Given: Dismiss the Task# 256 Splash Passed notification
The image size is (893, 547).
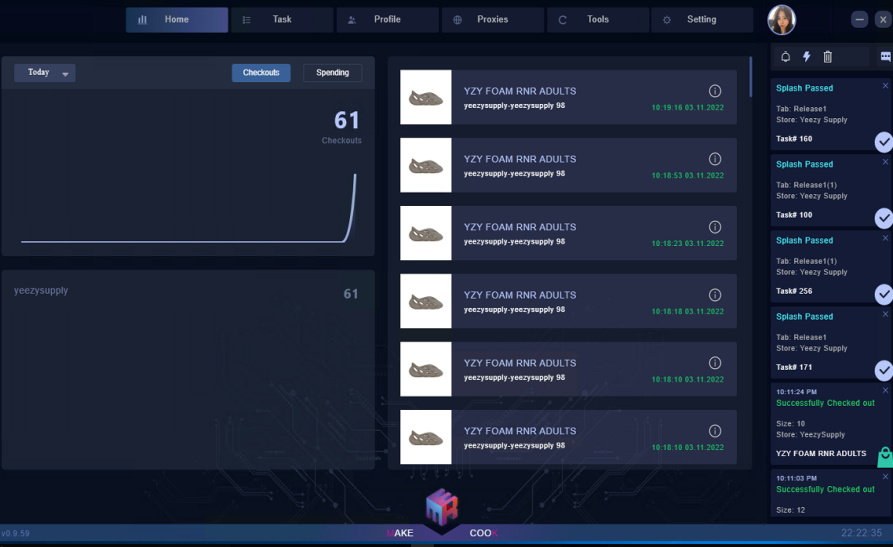Looking at the screenshot, I should [885, 238].
